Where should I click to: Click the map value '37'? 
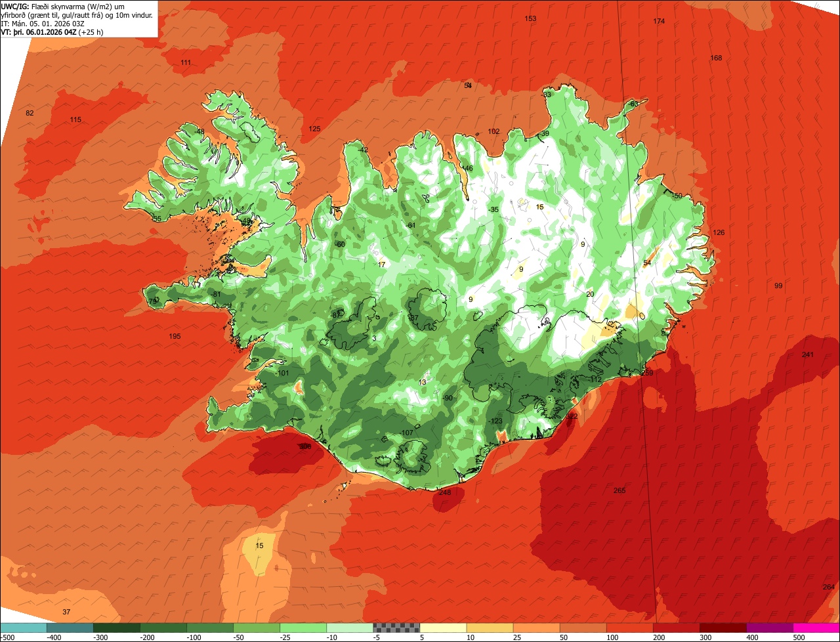coord(66,612)
